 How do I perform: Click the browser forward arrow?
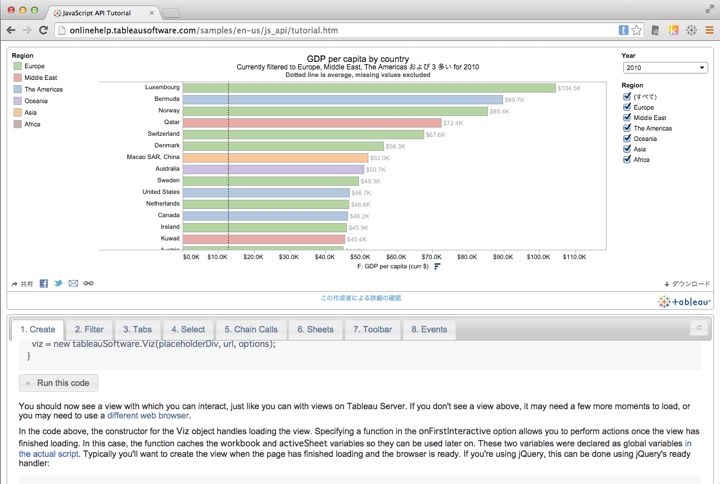pyautogui.click(x=27, y=30)
